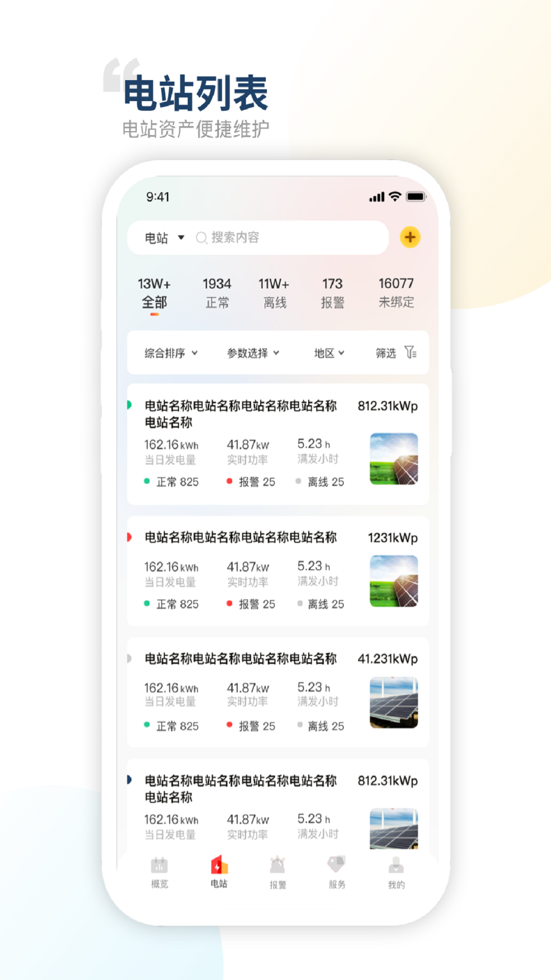Tap the search magnifier icon

(x=201, y=238)
